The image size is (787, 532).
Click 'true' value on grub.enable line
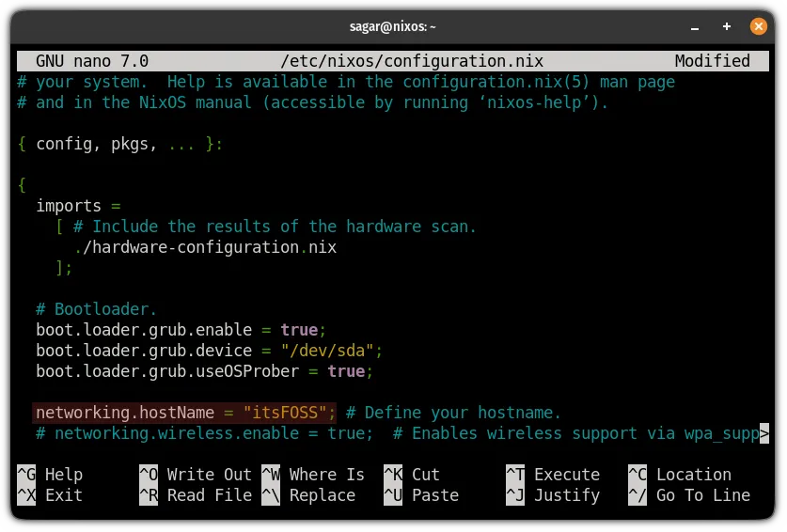tap(299, 330)
